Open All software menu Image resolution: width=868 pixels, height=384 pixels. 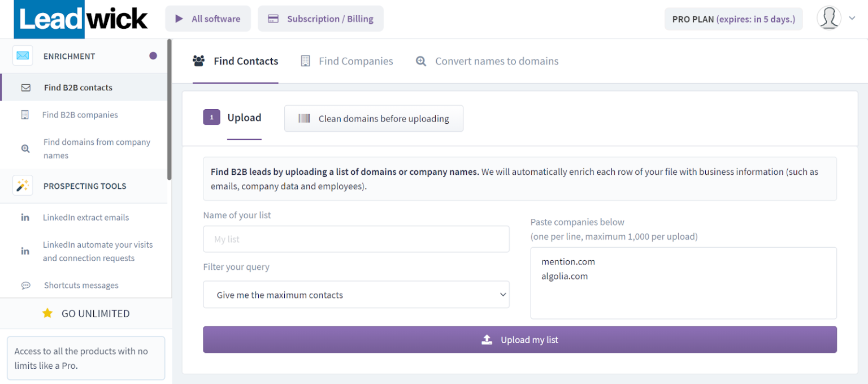(207, 19)
